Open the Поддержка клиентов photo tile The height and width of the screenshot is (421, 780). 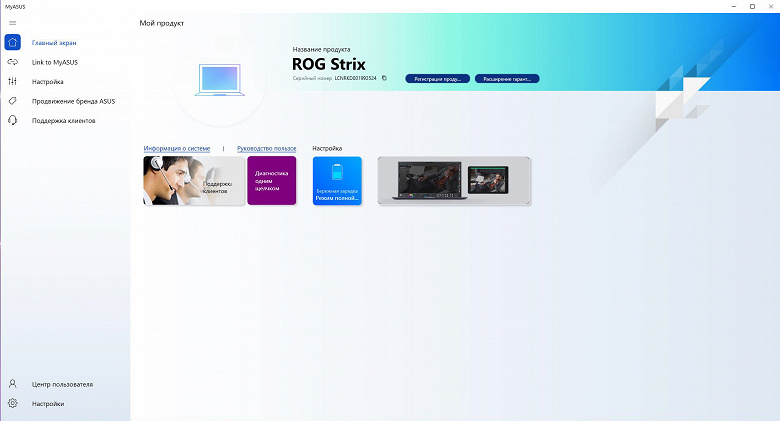194,181
